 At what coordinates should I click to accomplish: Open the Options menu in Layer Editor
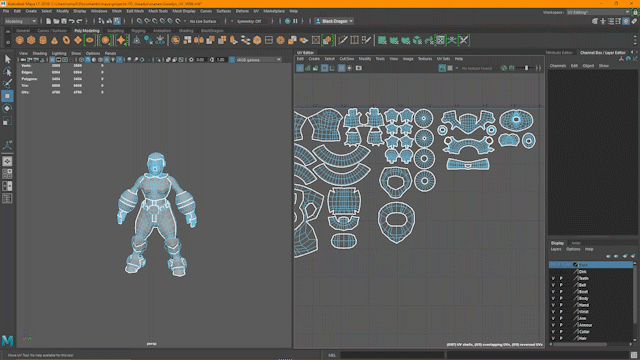pyautogui.click(x=573, y=249)
